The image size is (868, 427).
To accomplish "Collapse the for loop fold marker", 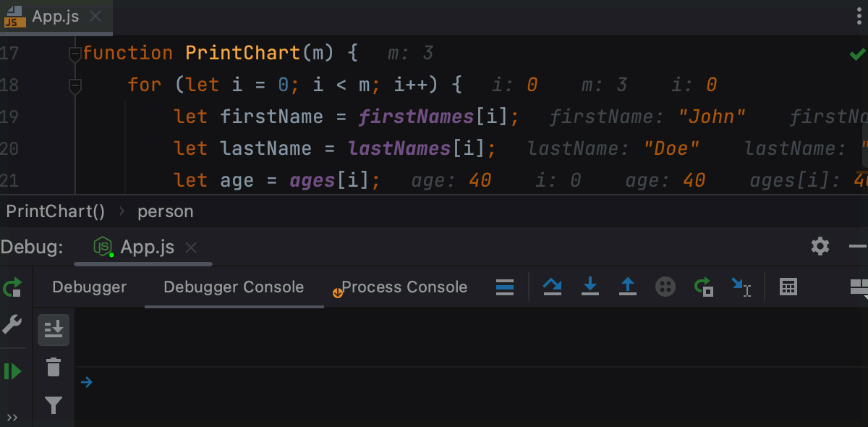I will (x=75, y=86).
